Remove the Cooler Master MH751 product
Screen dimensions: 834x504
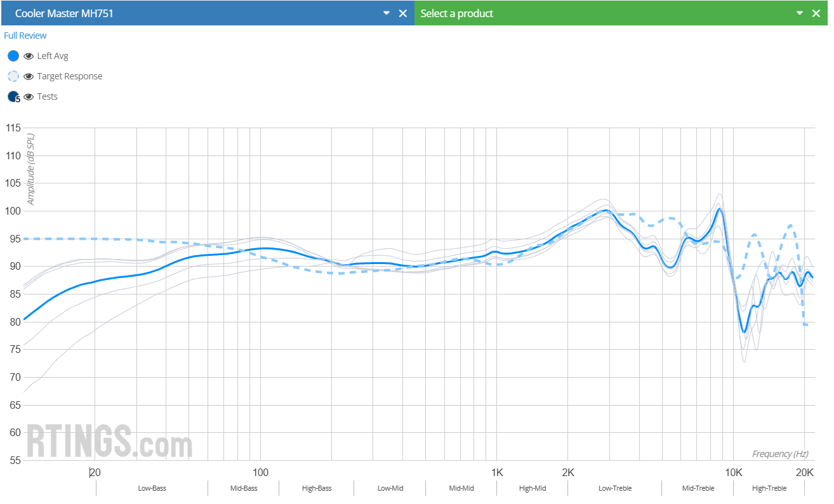point(402,13)
